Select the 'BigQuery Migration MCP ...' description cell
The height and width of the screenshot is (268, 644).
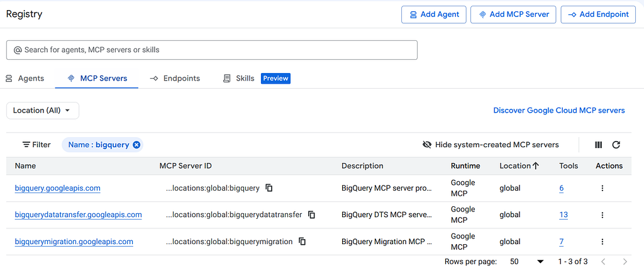tap(387, 242)
